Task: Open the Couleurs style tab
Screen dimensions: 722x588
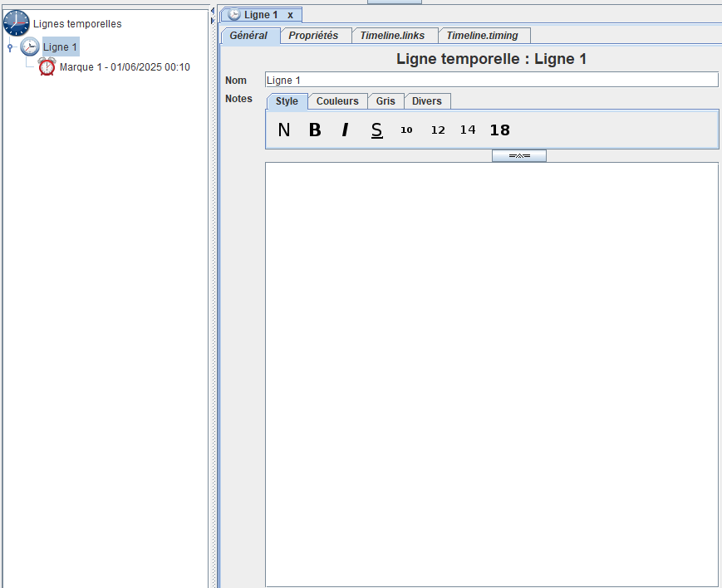Action: [337, 100]
